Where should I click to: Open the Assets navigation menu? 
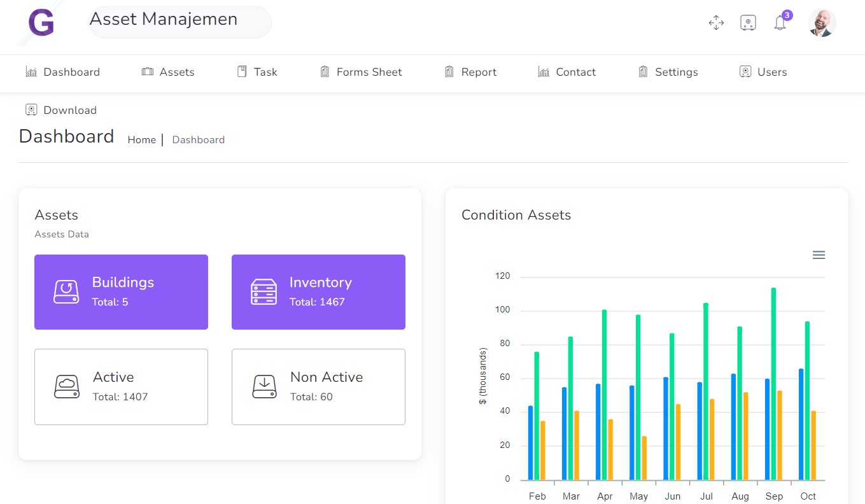pos(168,72)
